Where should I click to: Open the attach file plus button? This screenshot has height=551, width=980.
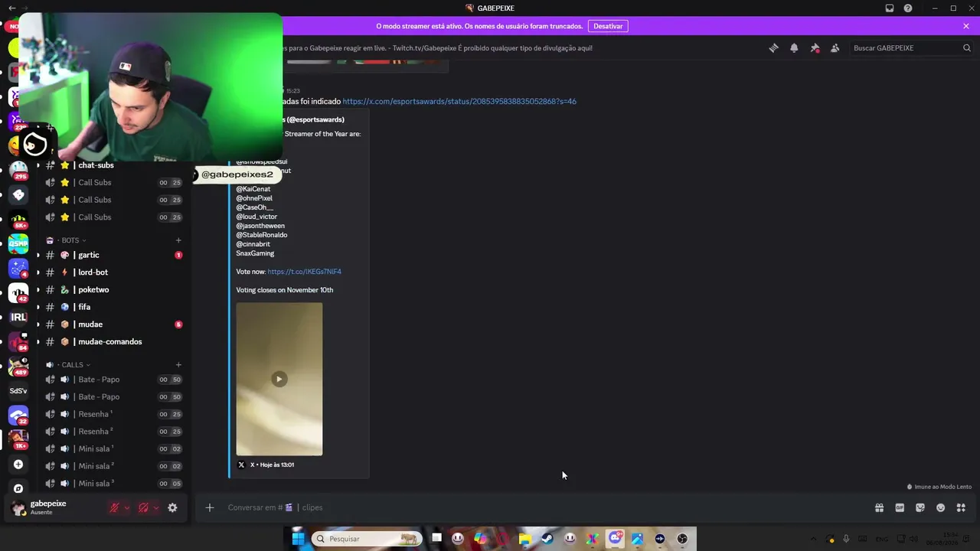(x=209, y=507)
